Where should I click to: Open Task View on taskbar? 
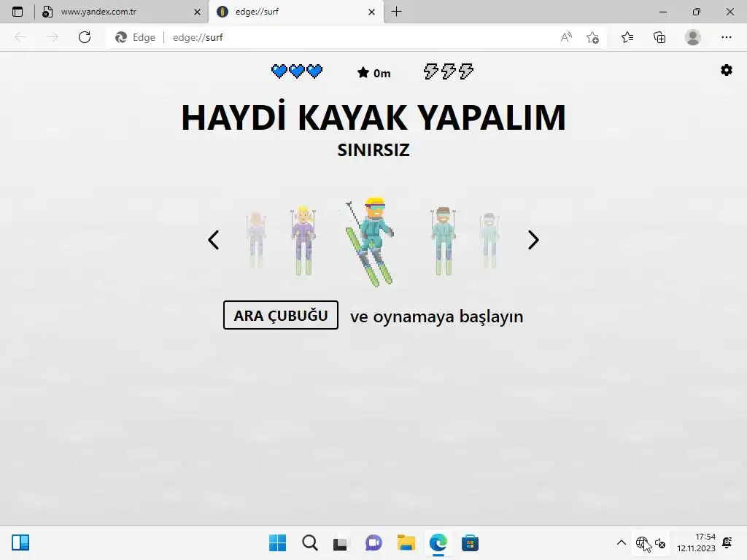(x=340, y=543)
